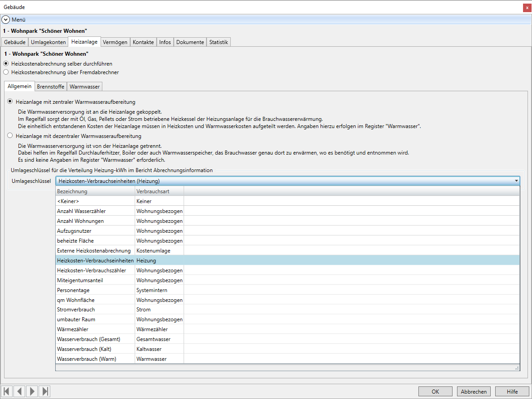The width and height of the screenshot is (532, 399).
Task: Switch to the Umlagekonten tab
Action: (x=48, y=42)
